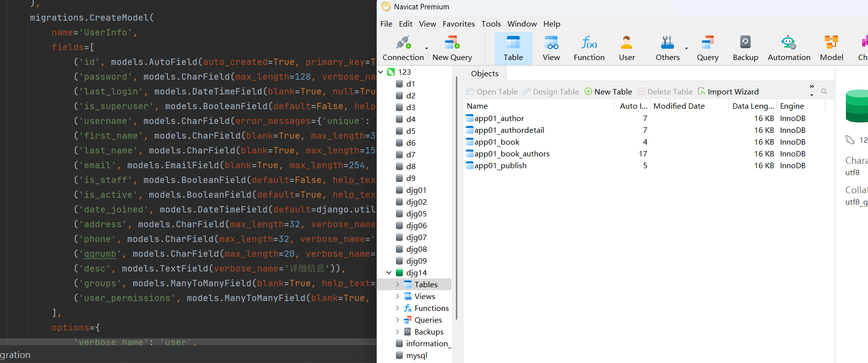Screen dimensions: 868x363
Task: Expand the Functions node chevron
Action: (397, 308)
